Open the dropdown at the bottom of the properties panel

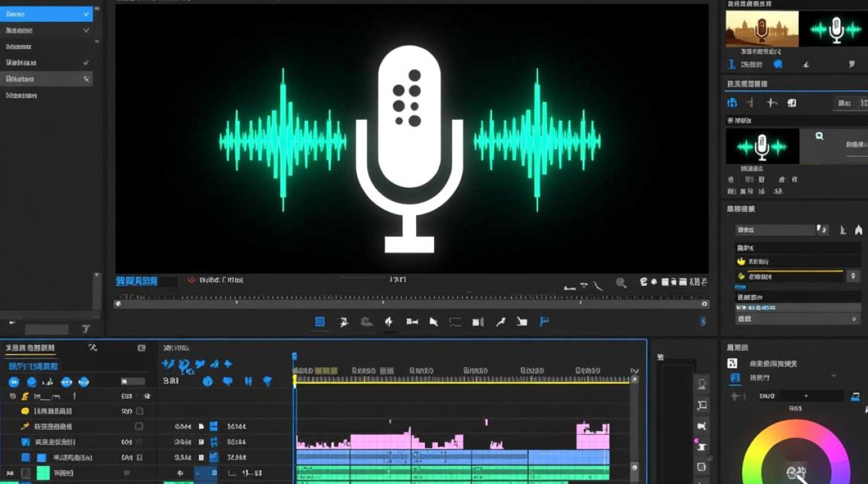click(x=798, y=319)
